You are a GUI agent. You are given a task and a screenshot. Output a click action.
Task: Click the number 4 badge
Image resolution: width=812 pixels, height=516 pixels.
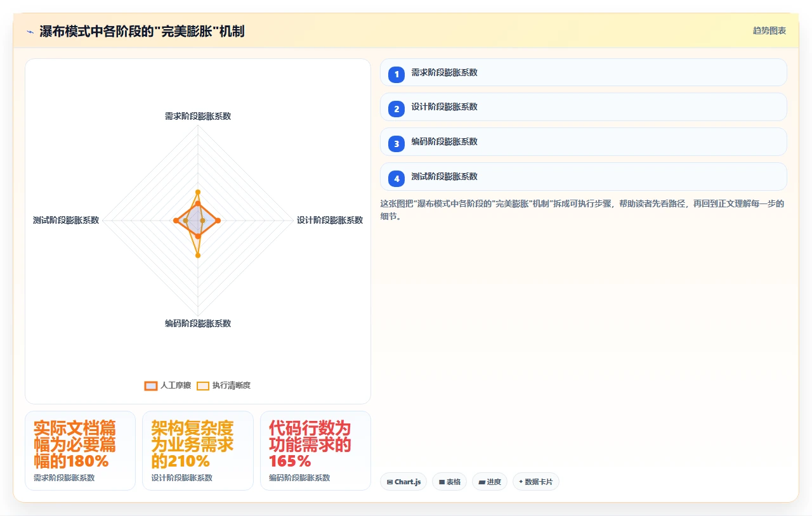click(396, 179)
